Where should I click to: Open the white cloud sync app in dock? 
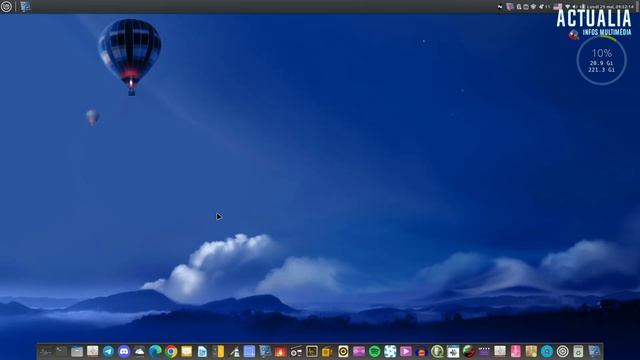140,351
